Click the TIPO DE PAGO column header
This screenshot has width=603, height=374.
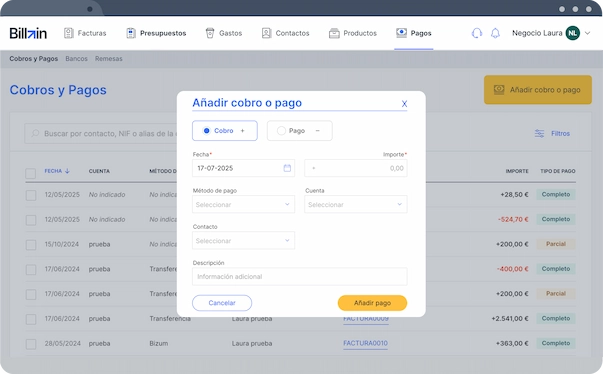[x=558, y=171]
